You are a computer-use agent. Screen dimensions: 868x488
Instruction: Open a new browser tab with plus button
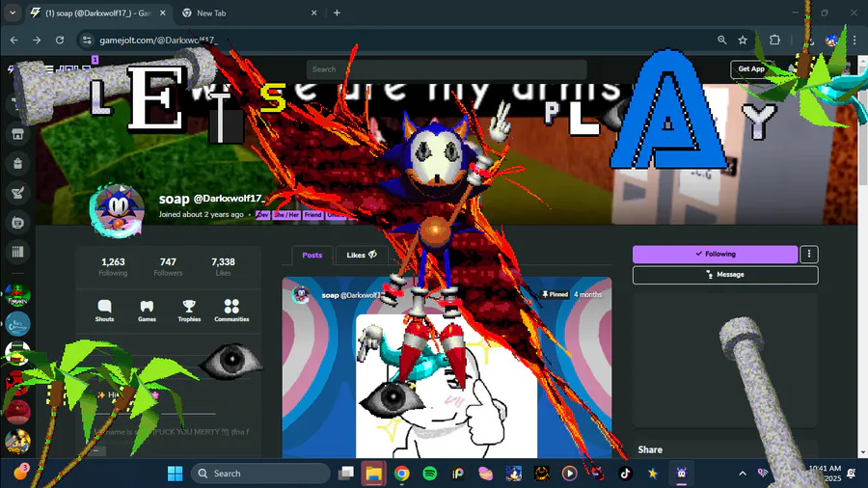337,13
